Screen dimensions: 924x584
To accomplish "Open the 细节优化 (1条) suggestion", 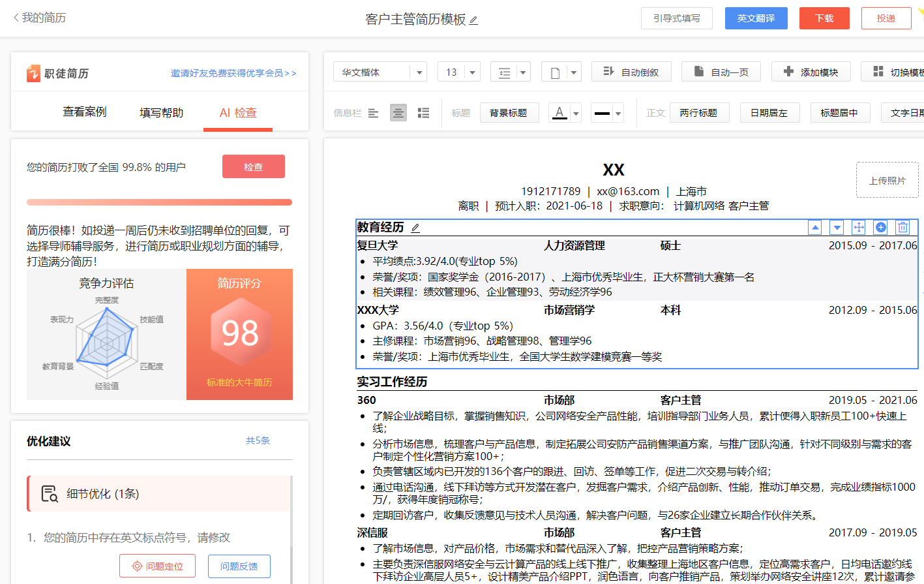I will click(x=158, y=493).
